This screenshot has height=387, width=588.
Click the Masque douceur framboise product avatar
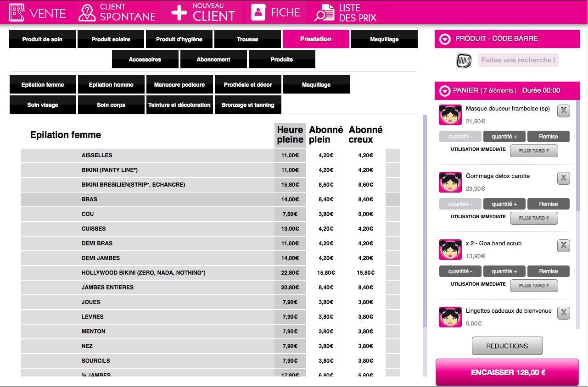point(450,115)
